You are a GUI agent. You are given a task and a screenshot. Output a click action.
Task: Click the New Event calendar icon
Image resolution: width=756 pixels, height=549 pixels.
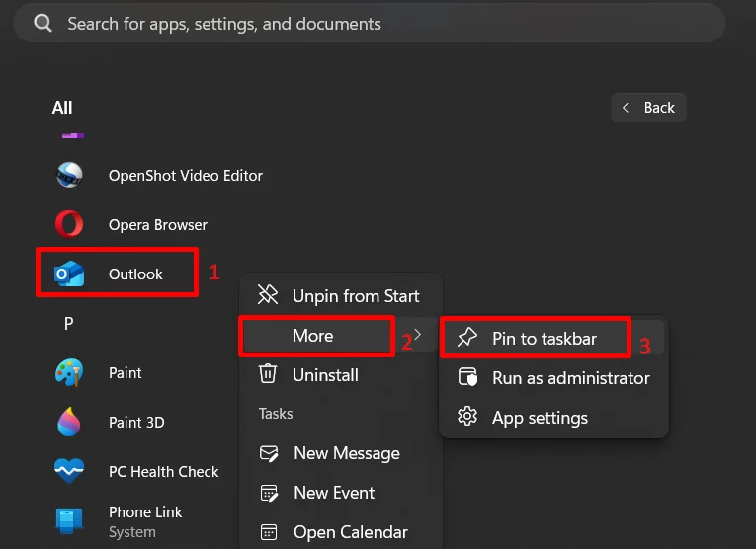(x=269, y=493)
